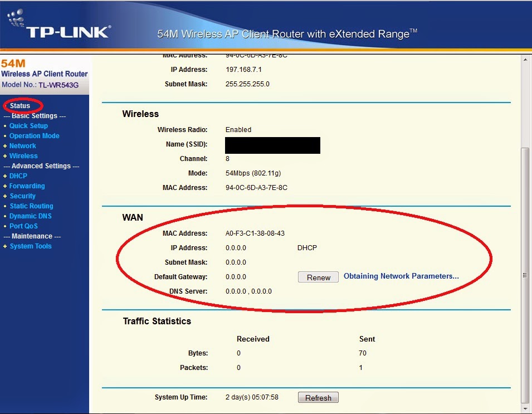Screen dimensions: 532x414
Task: Click LAN IP address 197.168.7.1
Action: coord(243,70)
